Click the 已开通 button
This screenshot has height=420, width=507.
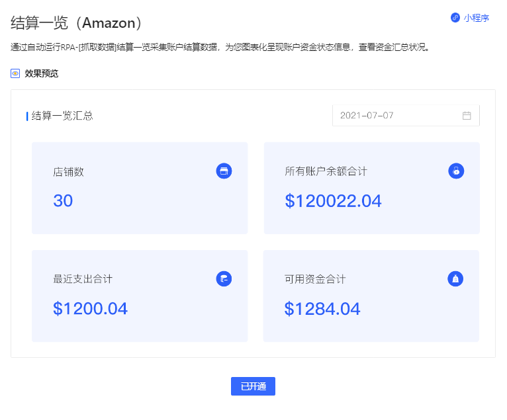click(x=253, y=386)
